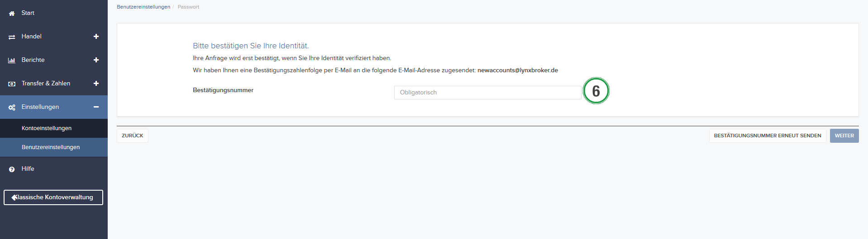Click the Berichte bar chart icon

[12, 61]
